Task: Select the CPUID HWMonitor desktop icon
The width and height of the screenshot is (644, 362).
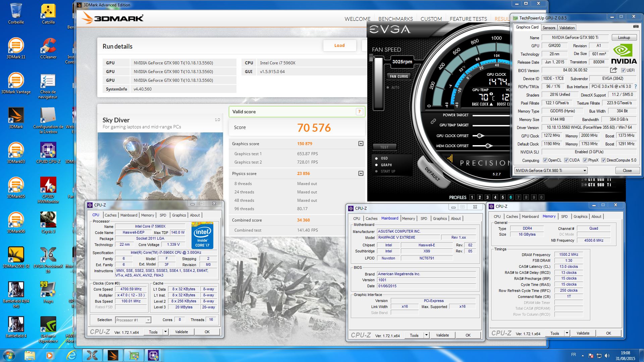Action: click(x=48, y=190)
